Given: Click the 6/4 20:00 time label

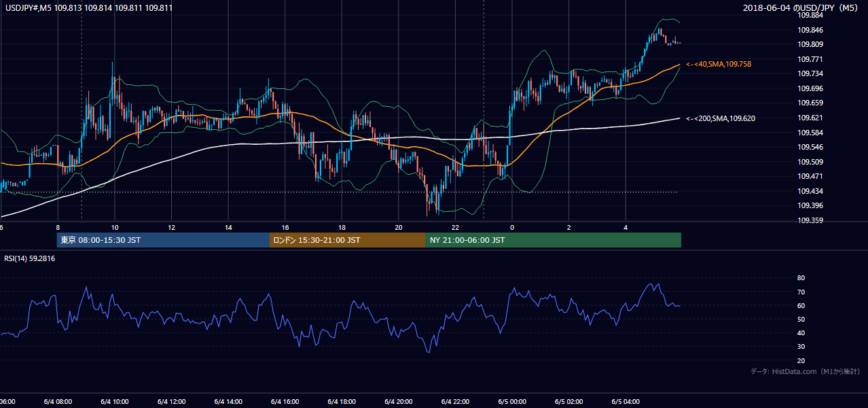Looking at the screenshot, I should coord(398,402).
